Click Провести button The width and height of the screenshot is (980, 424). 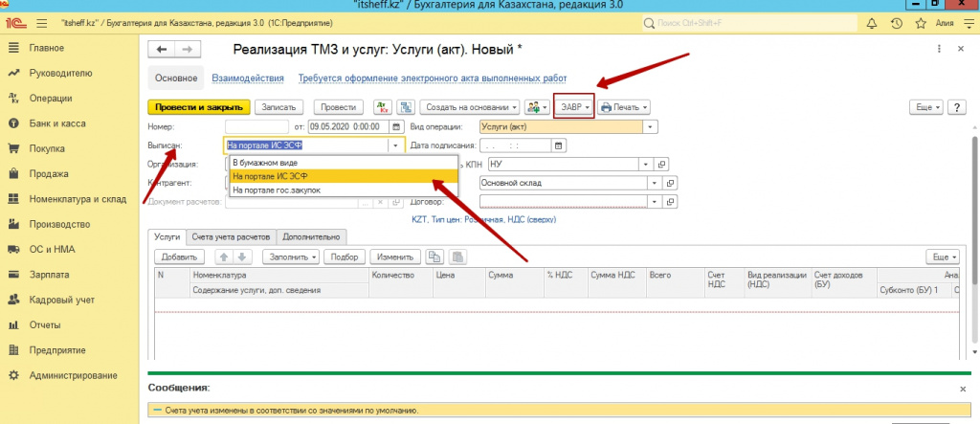click(338, 107)
